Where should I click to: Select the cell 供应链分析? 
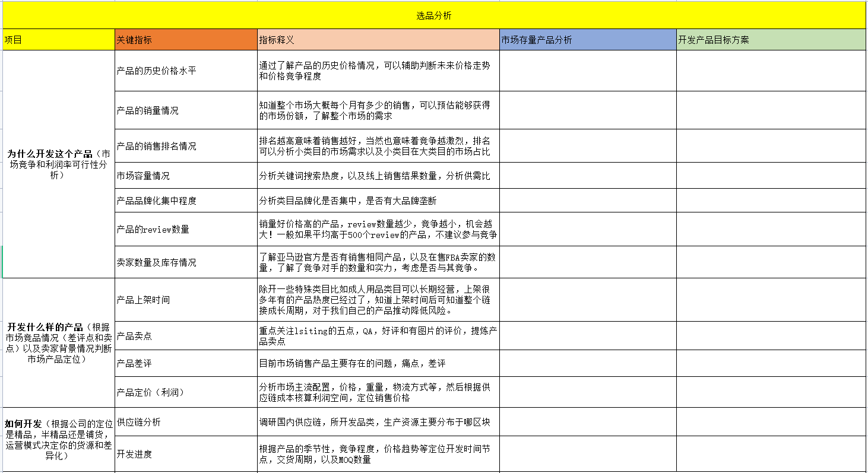pos(186,422)
